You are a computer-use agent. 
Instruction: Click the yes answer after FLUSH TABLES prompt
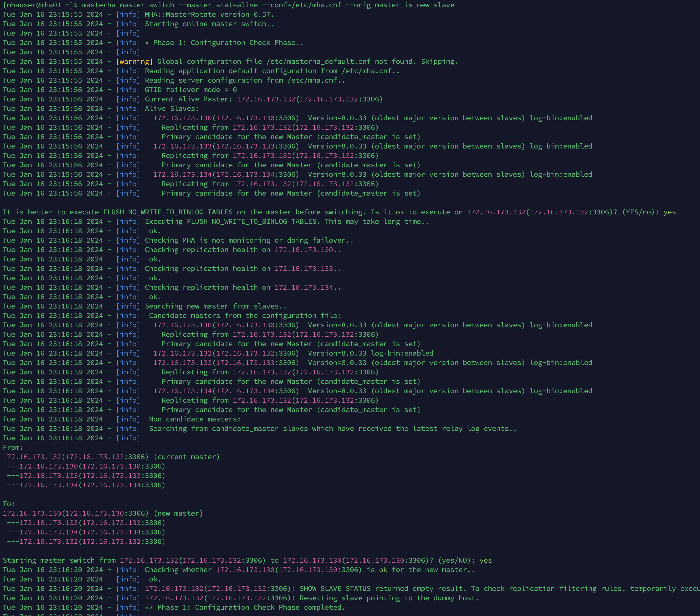pos(669,212)
